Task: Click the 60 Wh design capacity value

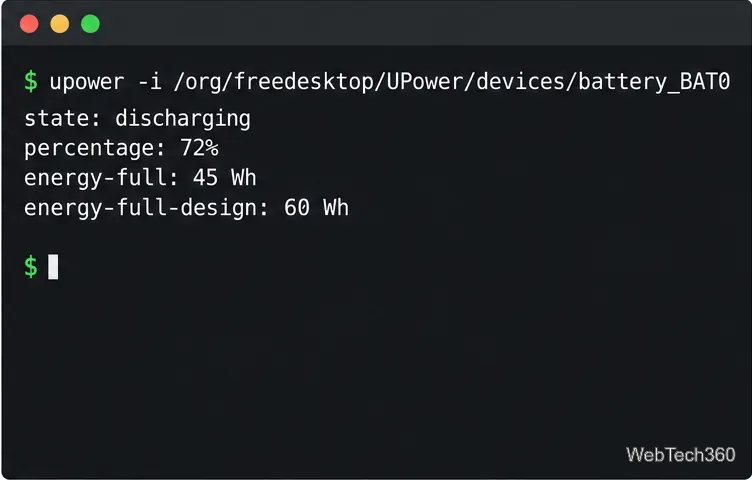Action: [x=317, y=208]
